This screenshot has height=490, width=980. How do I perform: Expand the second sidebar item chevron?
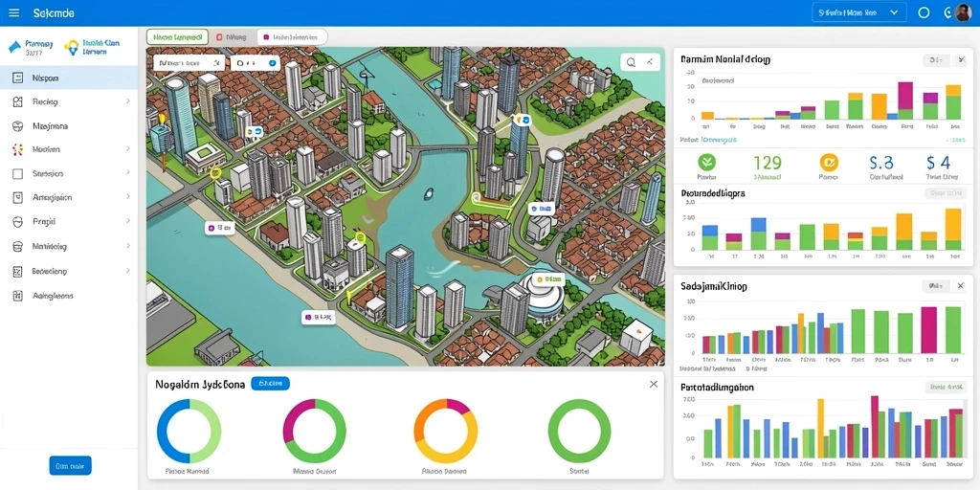click(127, 101)
